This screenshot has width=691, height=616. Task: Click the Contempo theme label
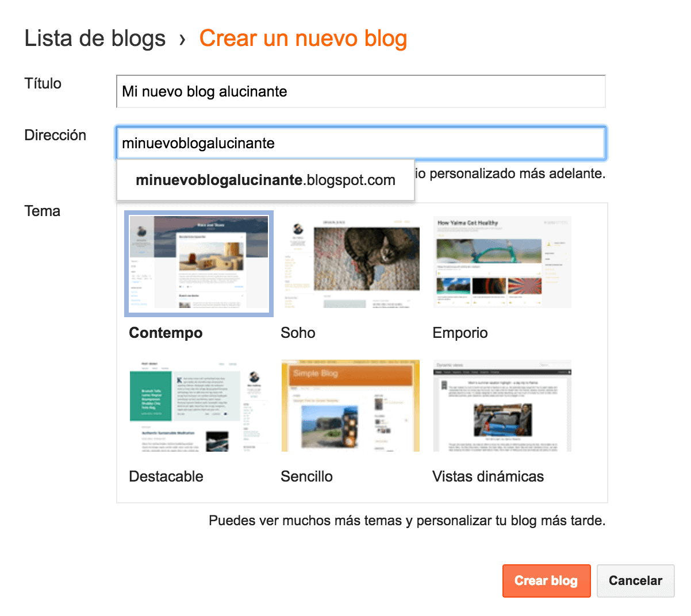coord(166,332)
